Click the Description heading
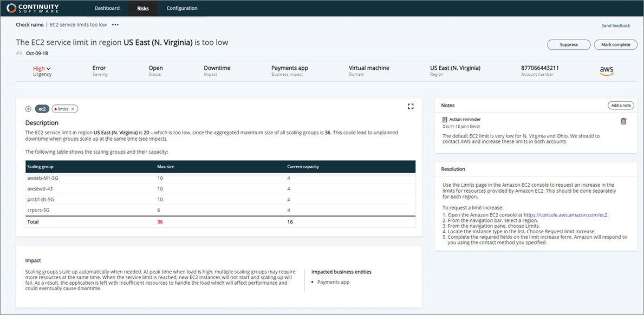The height and width of the screenshot is (315, 644). point(42,123)
